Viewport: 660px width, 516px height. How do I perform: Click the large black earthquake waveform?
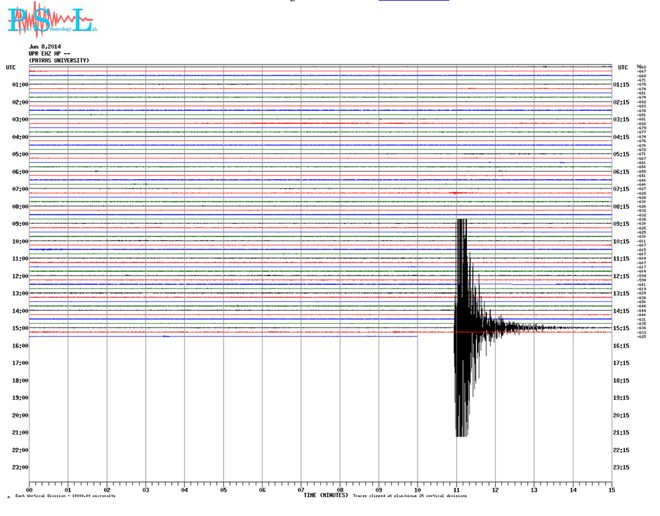(461, 340)
